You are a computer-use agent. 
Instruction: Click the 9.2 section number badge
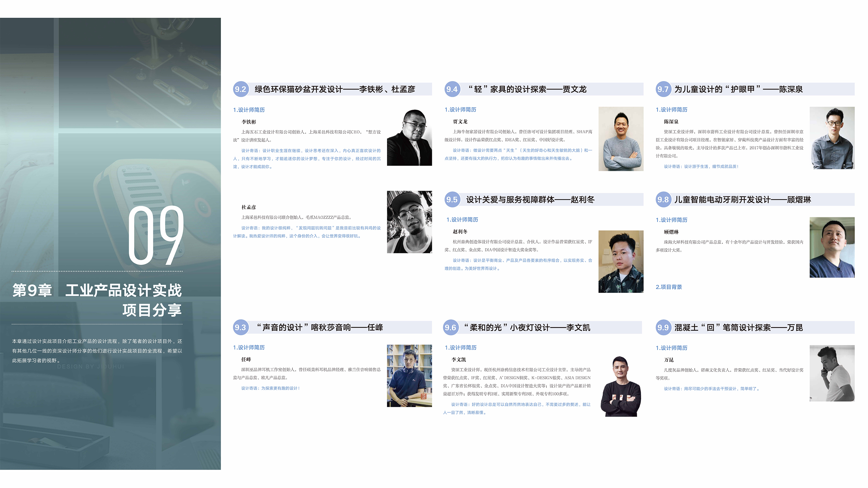click(x=241, y=89)
